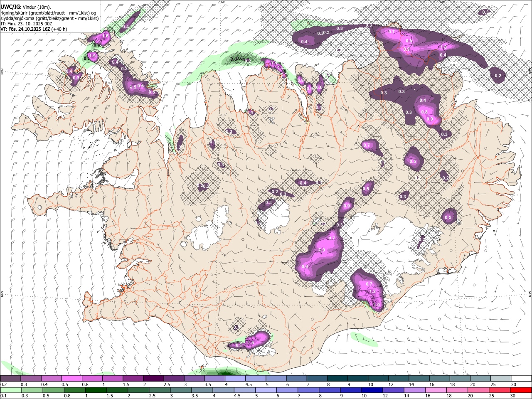The width and height of the screenshot is (532, 399).
Task: Select lower legend swatch between 0.5 and 0.8
Action: coord(53,390)
